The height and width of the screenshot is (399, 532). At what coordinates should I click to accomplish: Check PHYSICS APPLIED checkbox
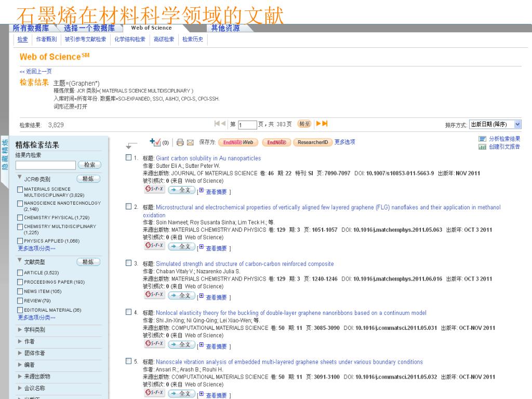tap(20, 241)
